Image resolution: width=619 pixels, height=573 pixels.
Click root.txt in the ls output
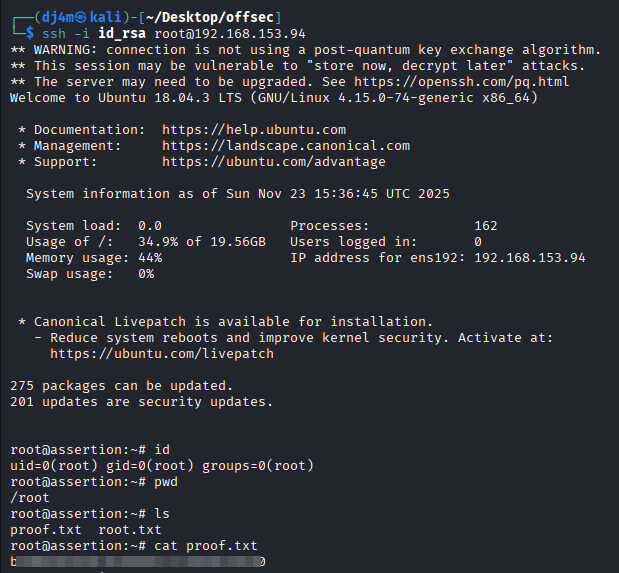coord(130,530)
